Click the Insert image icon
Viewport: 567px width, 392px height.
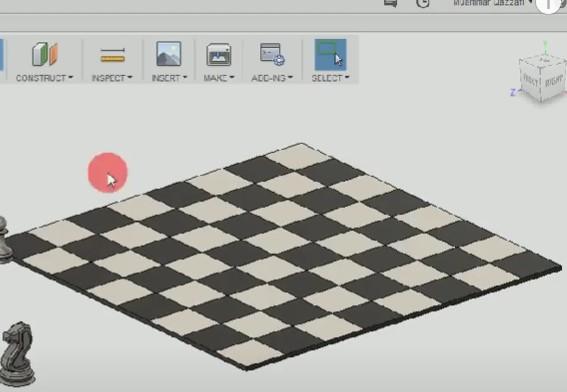[169, 54]
